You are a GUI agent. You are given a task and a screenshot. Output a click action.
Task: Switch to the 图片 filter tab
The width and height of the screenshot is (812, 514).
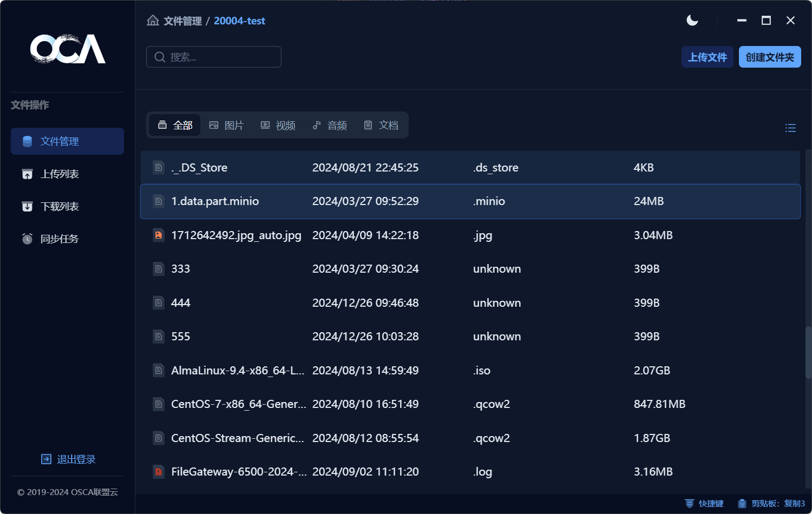tap(227, 125)
